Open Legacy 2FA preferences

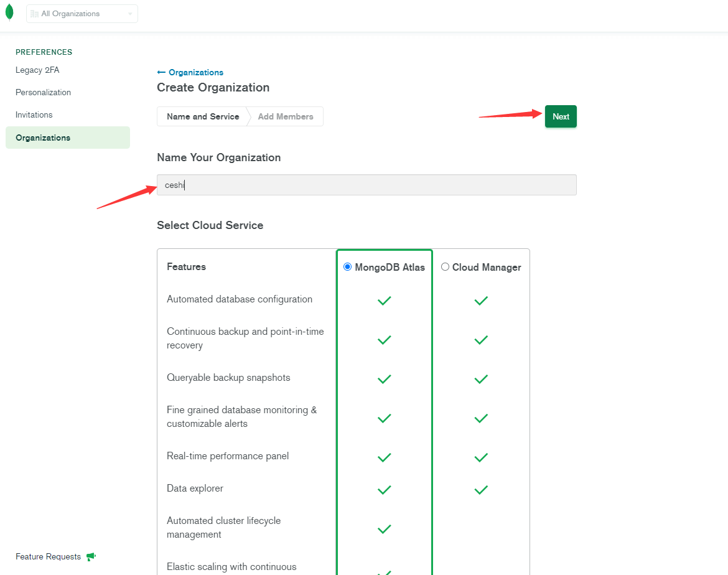(x=37, y=70)
